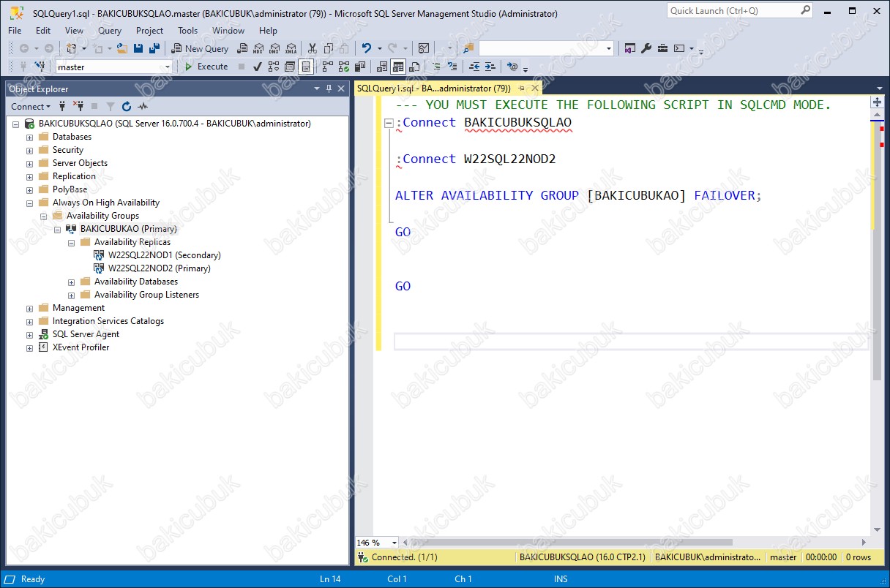Click the XMLA query icon

[x=291, y=48]
